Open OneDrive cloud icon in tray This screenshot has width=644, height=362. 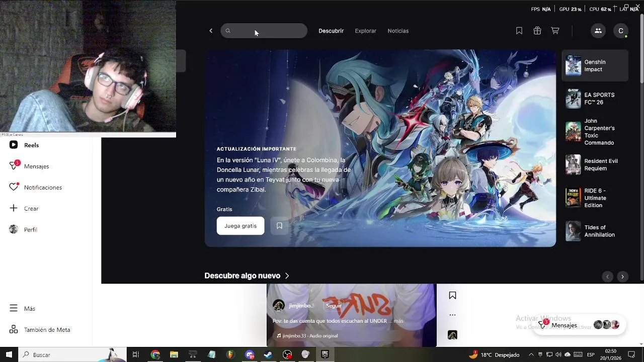[x=568, y=354]
